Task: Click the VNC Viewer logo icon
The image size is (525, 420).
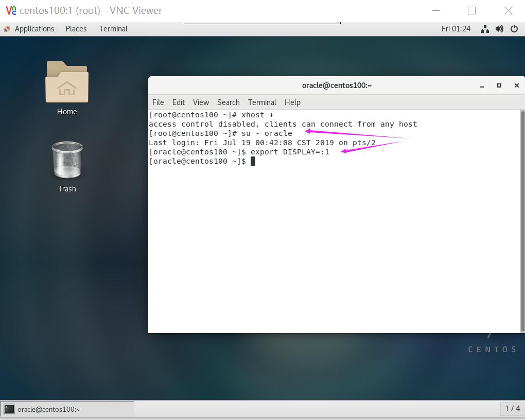Action: click(x=11, y=11)
